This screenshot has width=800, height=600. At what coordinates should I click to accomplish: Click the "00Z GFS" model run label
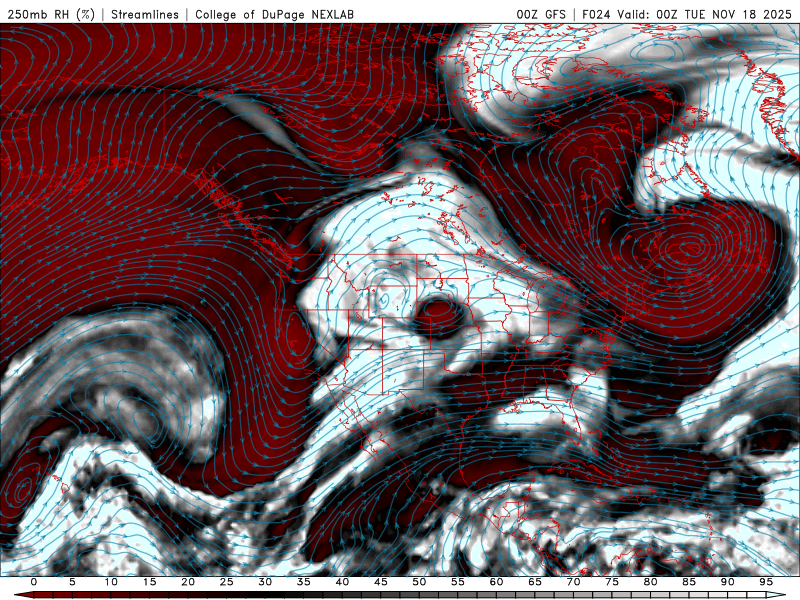click(x=541, y=14)
